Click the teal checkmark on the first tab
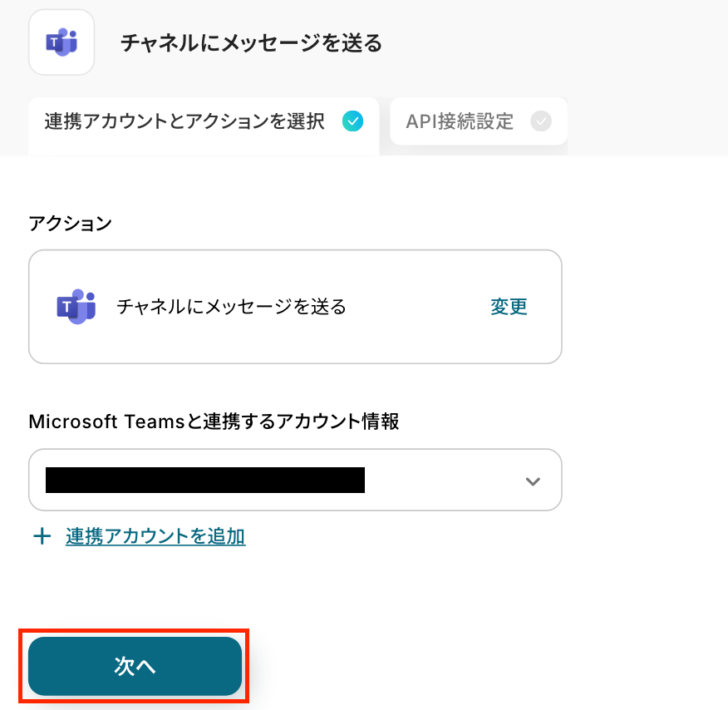This screenshot has height=710, width=728. (x=352, y=121)
